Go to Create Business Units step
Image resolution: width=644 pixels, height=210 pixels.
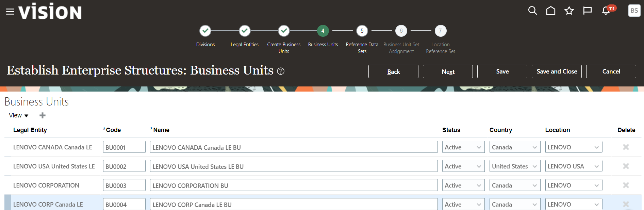[284, 31]
